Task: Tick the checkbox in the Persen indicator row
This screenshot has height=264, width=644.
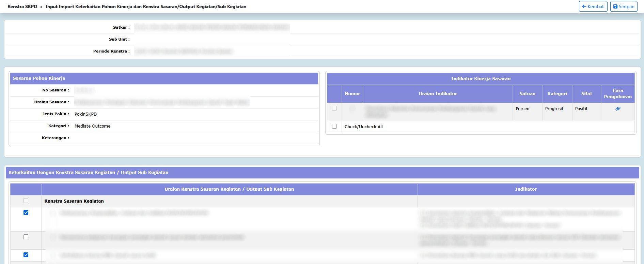Action: point(334,108)
